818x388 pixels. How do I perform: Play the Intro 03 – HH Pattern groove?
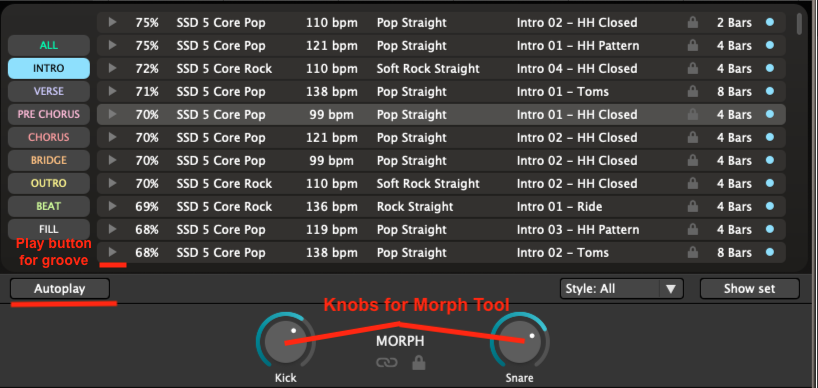[112, 229]
